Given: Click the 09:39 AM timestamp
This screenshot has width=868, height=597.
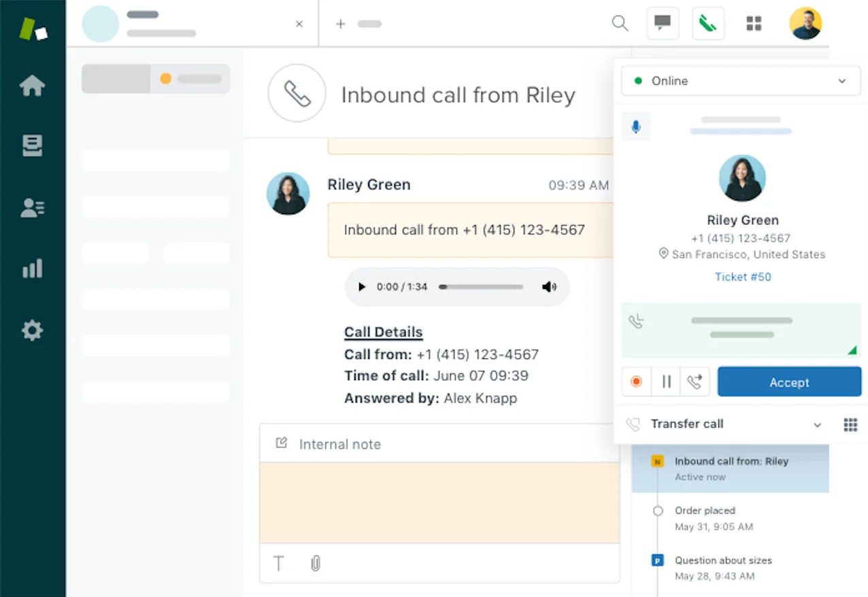Looking at the screenshot, I should pos(579,185).
